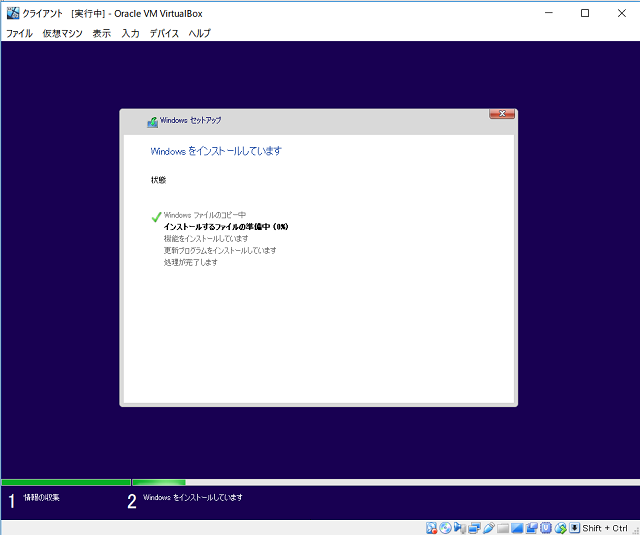Click the CPU chip indicator icon
The width and height of the screenshot is (640, 535).
click(x=546, y=528)
